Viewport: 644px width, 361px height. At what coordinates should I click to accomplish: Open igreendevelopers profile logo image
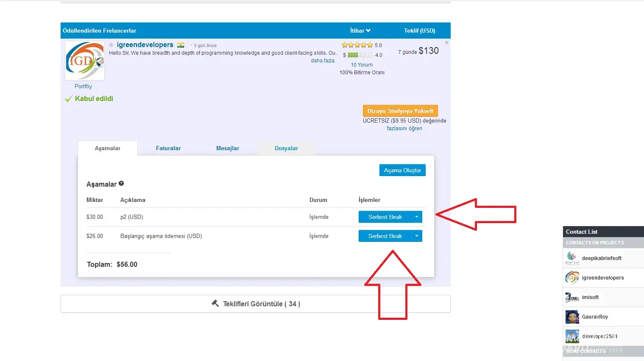[85, 61]
